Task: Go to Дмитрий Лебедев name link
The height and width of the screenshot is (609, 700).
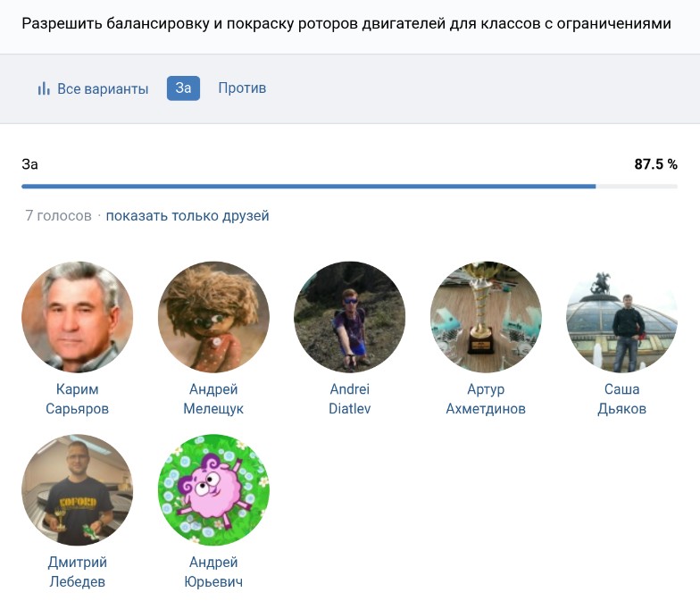Action: pos(77,571)
